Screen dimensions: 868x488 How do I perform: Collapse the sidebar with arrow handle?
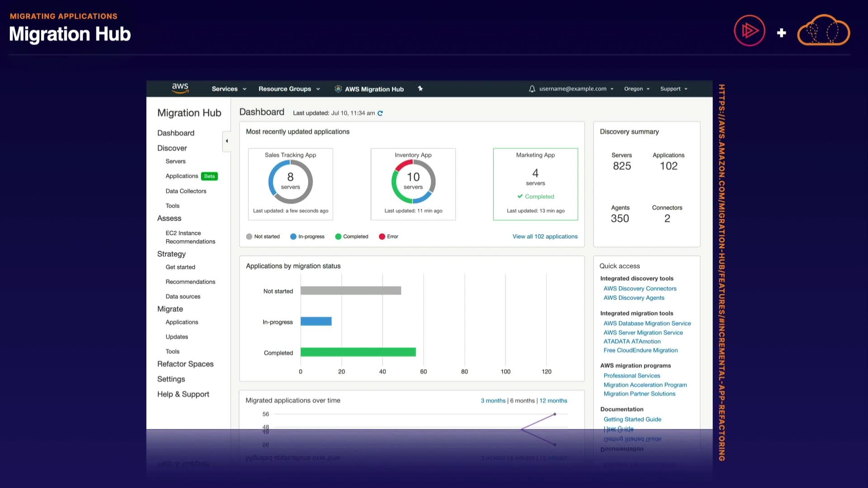click(226, 141)
